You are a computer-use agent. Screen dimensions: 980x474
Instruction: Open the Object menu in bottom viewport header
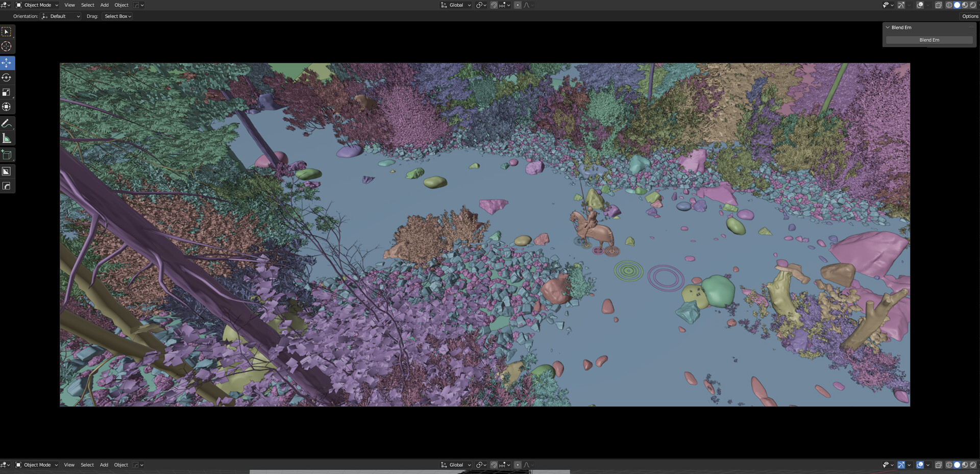(x=121, y=465)
